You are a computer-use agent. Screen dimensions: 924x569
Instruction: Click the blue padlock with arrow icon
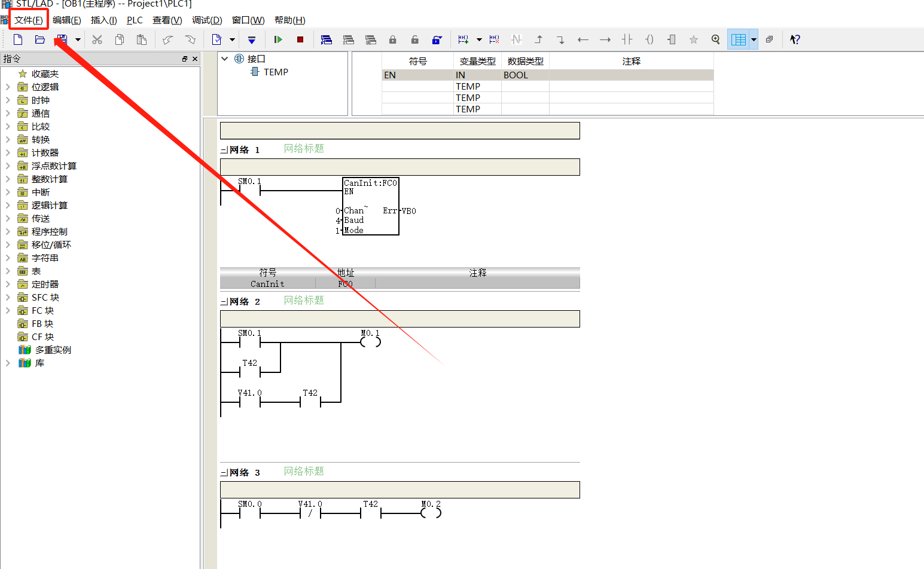click(x=437, y=39)
